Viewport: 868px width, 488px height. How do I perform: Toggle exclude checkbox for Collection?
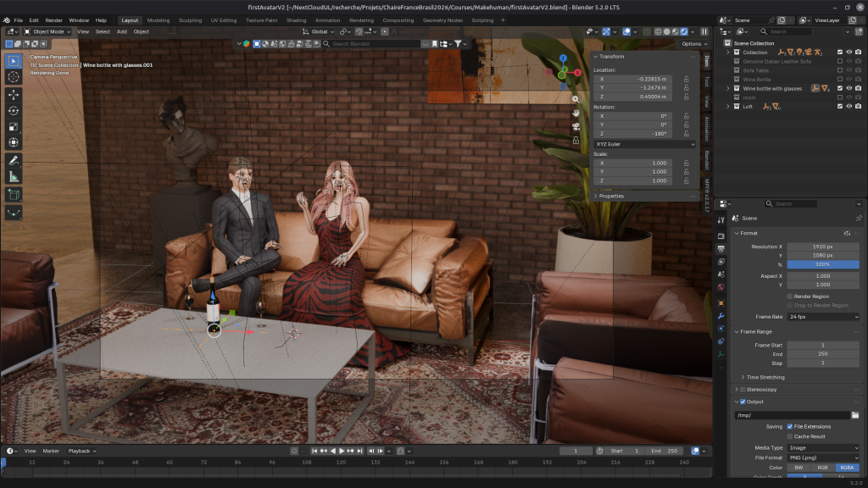840,52
